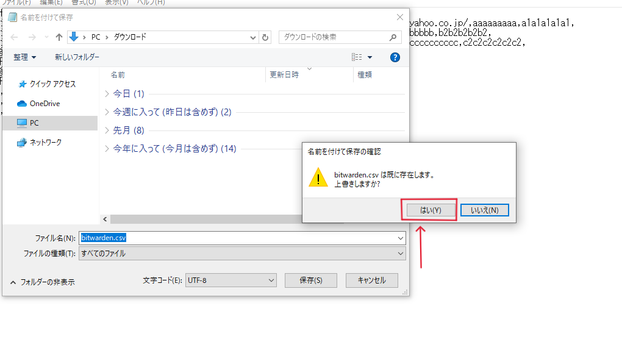Expand the 今年に入って (今月は含めず) (14) group
The height and width of the screenshot is (364, 622).
(107, 148)
